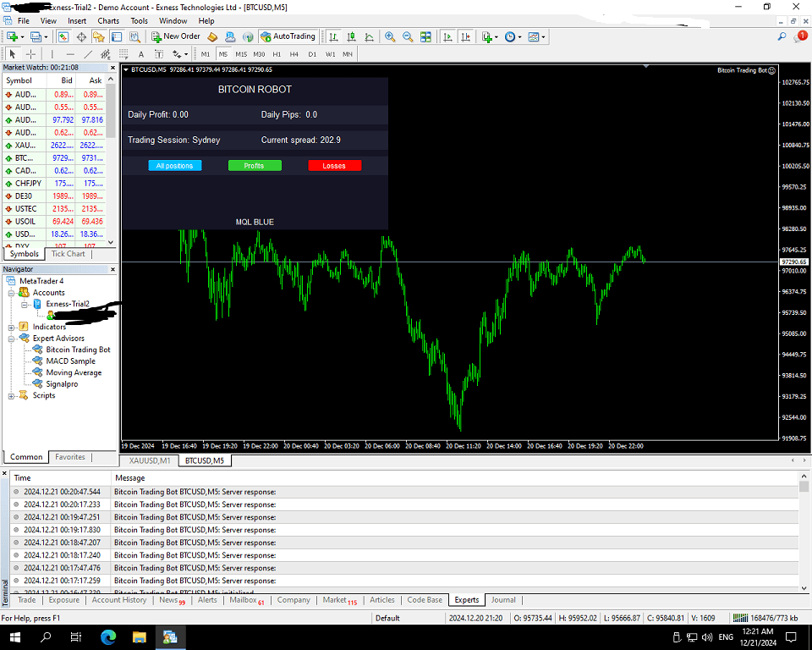Viewport: 812px width, 650px height.
Task: Toggle the AutoTrading button
Action: point(288,36)
